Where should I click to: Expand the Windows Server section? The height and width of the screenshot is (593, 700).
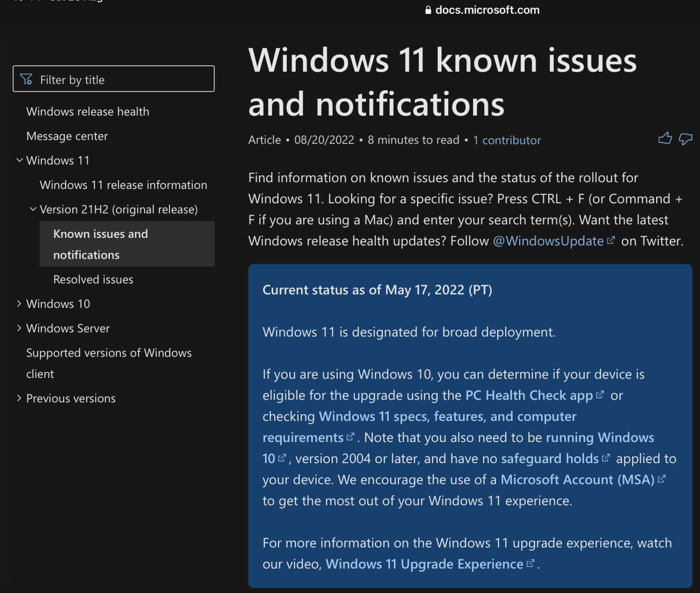coord(19,328)
